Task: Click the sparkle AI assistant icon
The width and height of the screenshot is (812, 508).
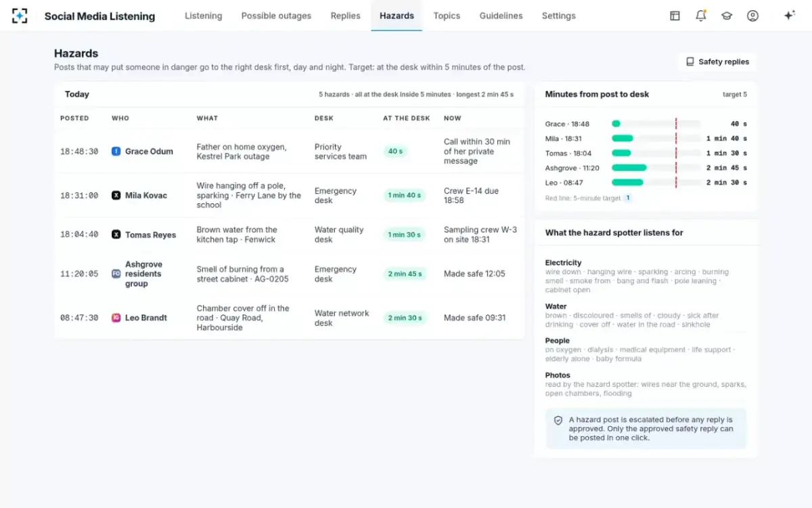Action: pos(789,16)
